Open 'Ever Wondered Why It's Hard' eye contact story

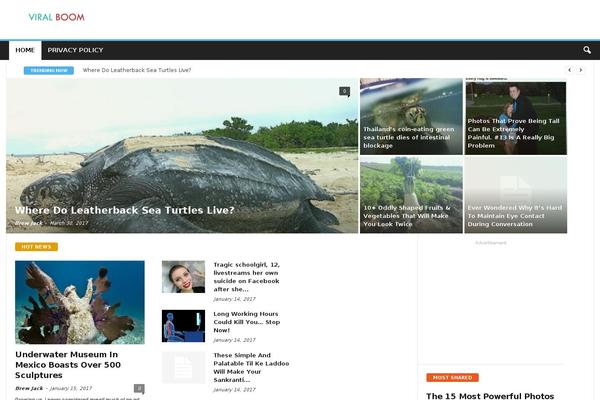pos(515,216)
